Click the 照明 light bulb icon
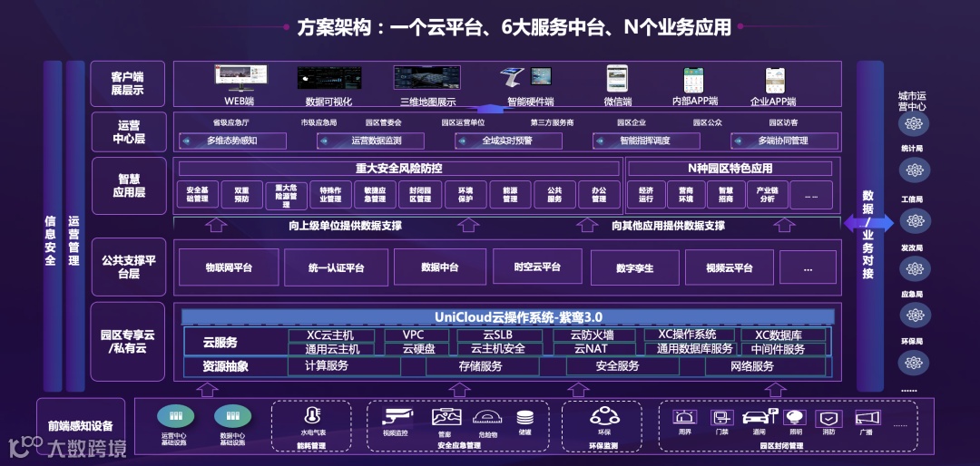This screenshot has width=980, height=466. (x=794, y=417)
